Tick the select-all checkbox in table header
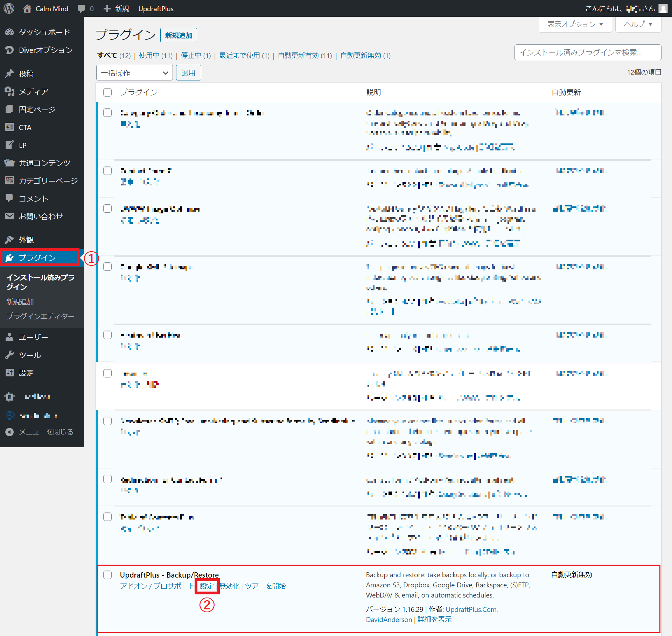672x636 pixels. (107, 92)
